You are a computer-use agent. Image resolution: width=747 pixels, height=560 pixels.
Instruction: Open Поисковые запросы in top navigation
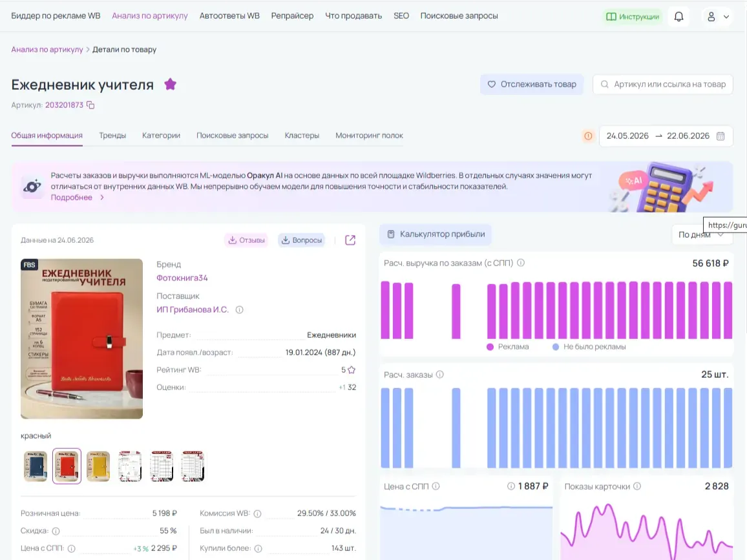[x=459, y=16]
